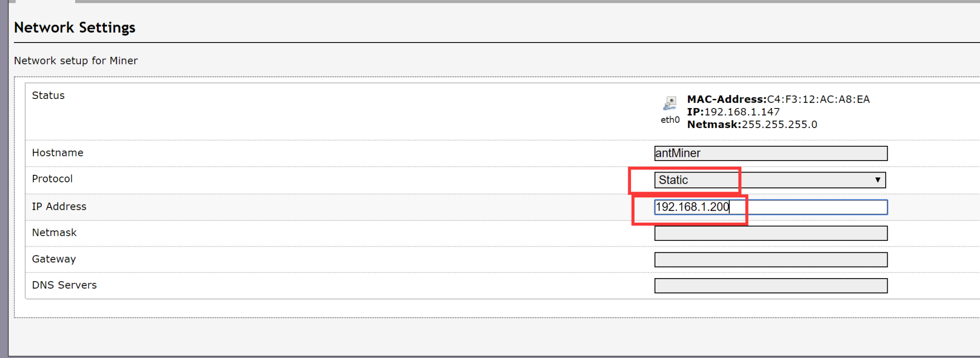Expand the Protocol selector to change from Static
Screen dimensions: 980x358
click(x=813, y=180)
